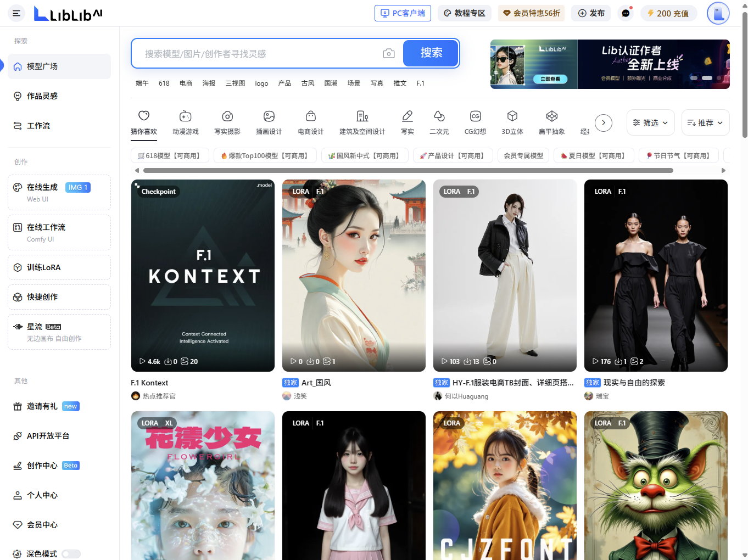This screenshot has width=748, height=560.
Task: Open 作品灵感 in the sidebar
Action: pyautogui.click(x=42, y=96)
